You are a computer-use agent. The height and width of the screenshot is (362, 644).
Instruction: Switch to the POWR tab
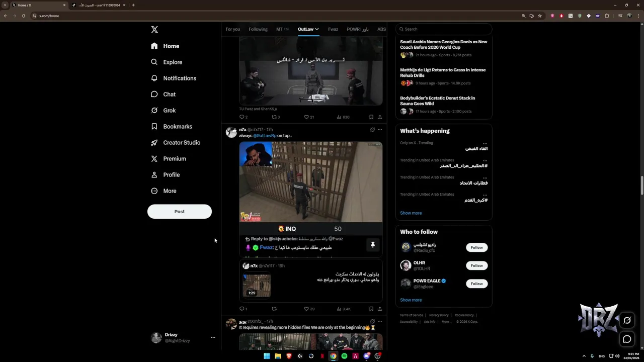coord(358,29)
